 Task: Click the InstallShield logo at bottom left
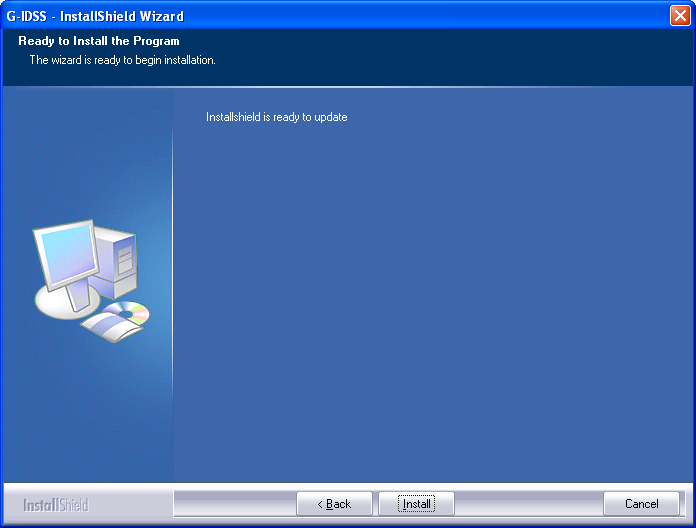pyautogui.click(x=56, y=505)
